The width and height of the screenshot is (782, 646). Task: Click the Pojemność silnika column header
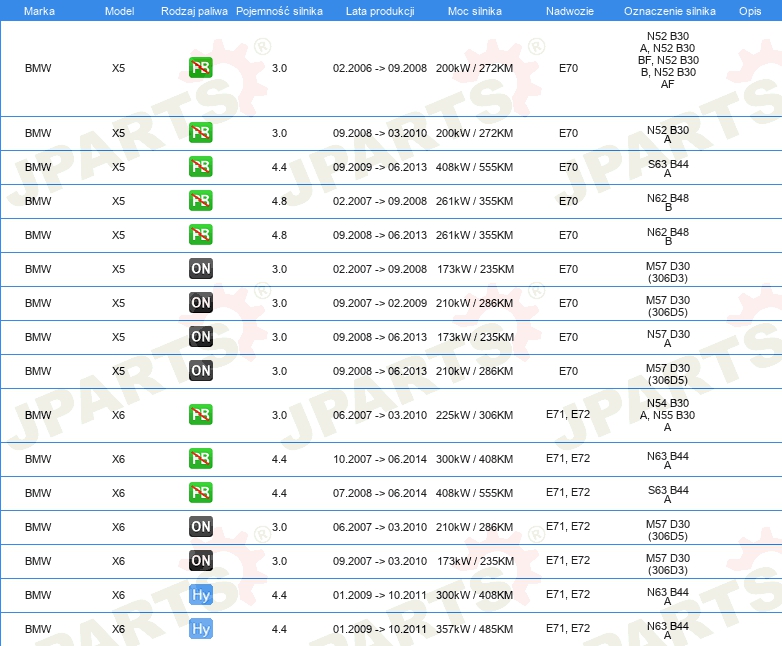click(279, 10)
